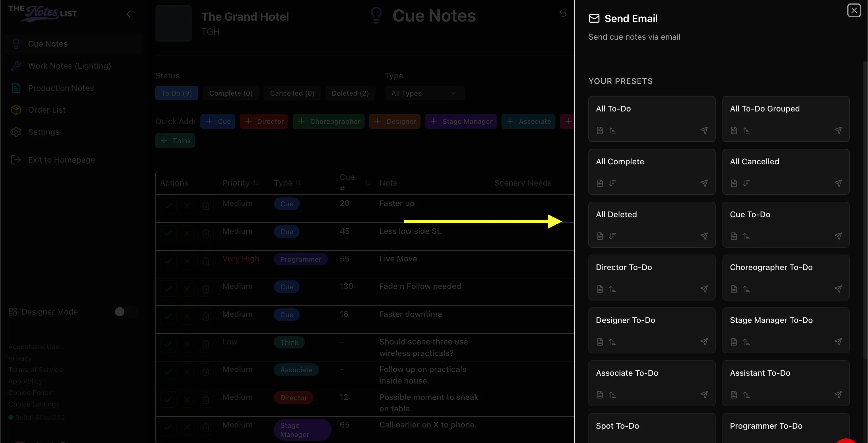Open the Cookie Policy link
This screenshot has height=443, width=868.
30,392
